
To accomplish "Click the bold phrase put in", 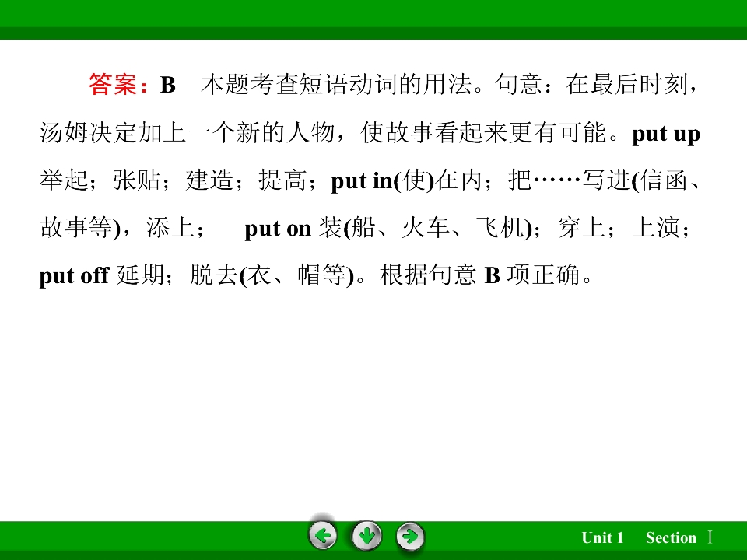I will click(x=362, y=181).
